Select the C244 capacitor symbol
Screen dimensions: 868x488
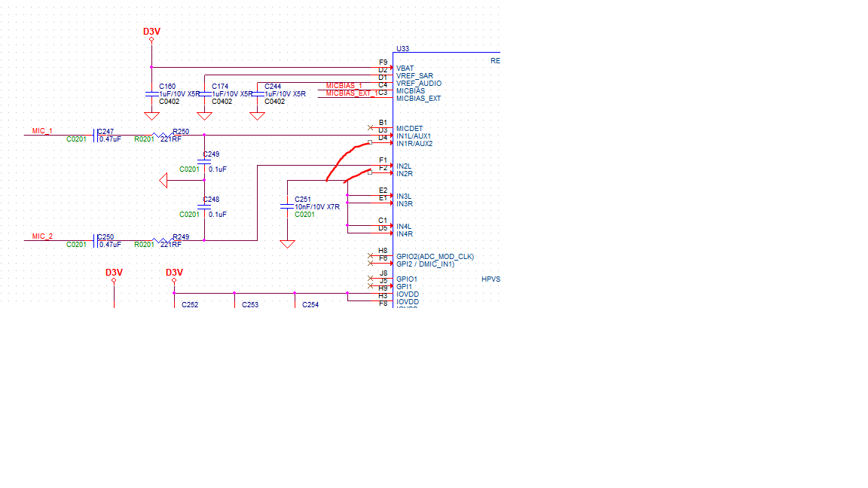pyautogui.click(x=257, y=94)
